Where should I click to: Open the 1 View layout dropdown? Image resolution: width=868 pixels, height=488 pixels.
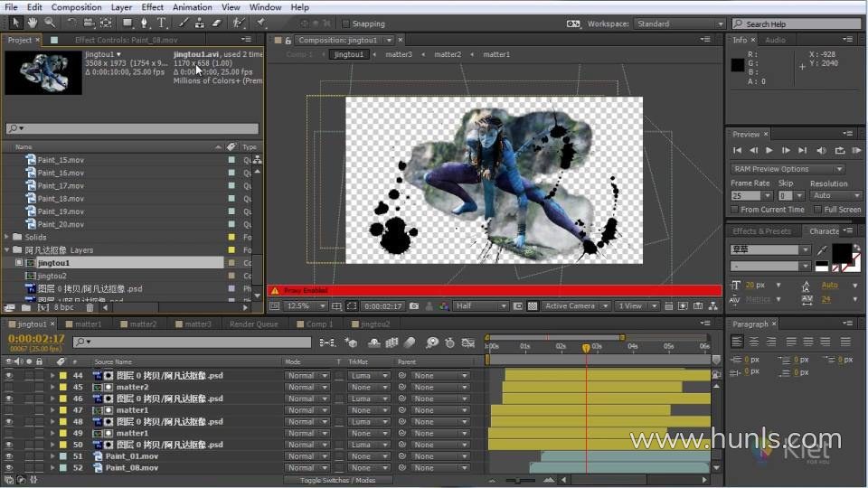(x=637, y=306)
